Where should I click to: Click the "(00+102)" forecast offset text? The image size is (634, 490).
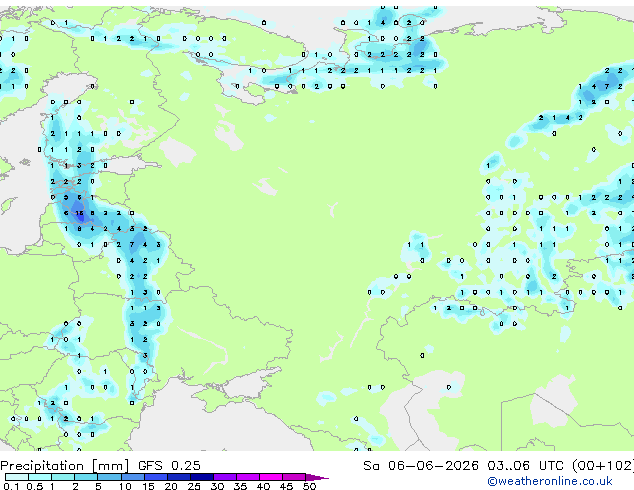point(603,466)
